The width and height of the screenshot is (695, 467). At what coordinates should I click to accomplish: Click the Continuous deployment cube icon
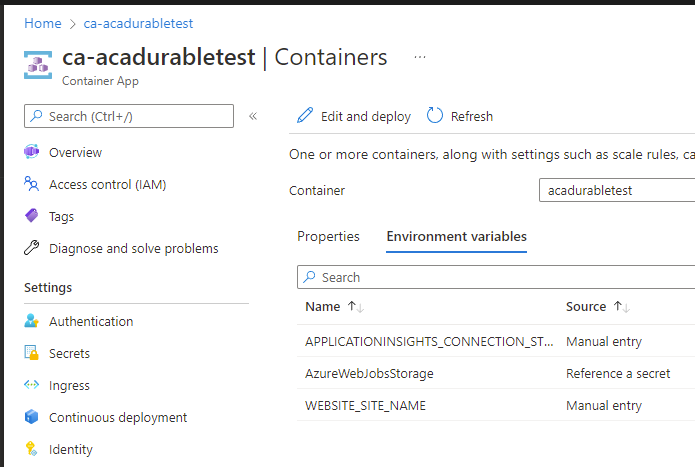coord(31,416)
